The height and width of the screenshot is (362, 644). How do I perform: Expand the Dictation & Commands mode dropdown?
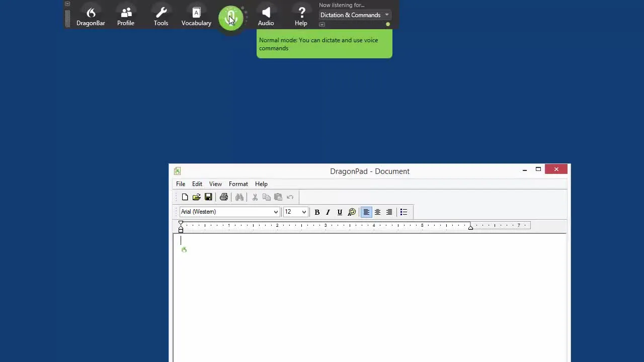tap(387, 15)
